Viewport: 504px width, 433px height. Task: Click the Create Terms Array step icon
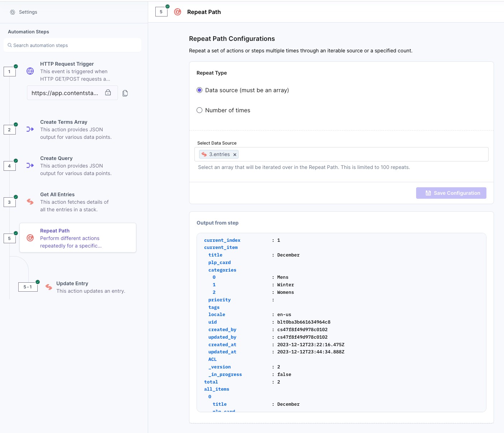click(30, 129)
